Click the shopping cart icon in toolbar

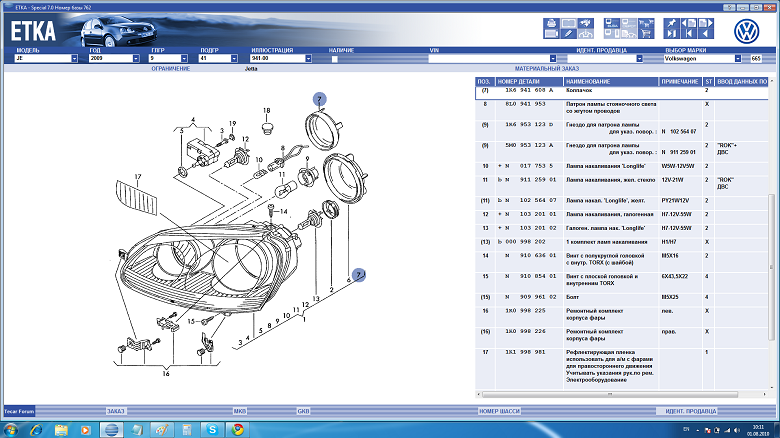[x=646, y=34]
